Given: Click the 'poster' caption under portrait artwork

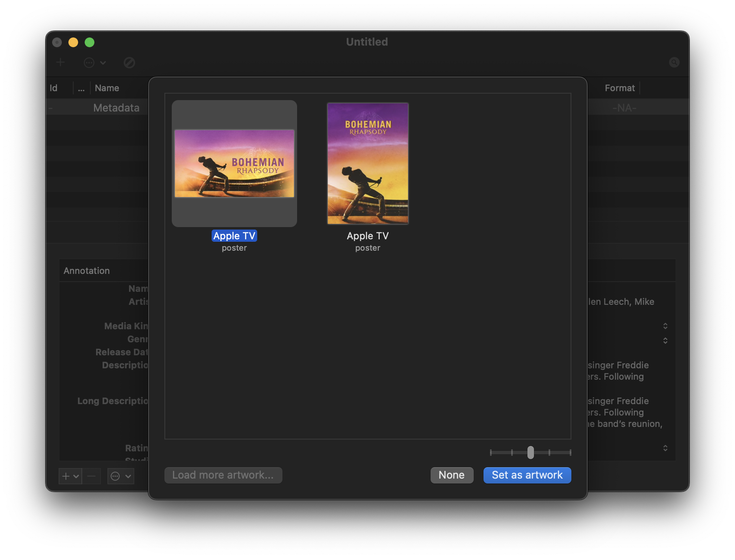Looking at the screenshot, I should click(x=368, y=248).
